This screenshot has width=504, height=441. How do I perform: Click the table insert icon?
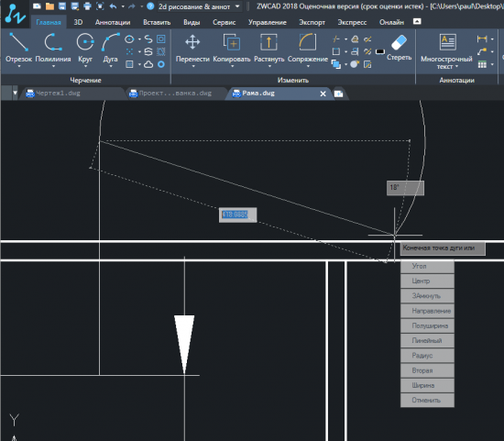click(482, 64)
